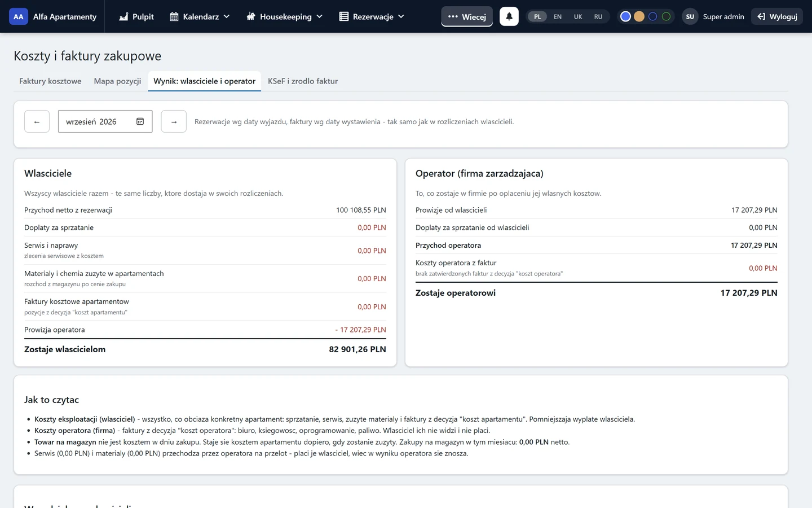Expand the Rezerwacje dropdown menu
812x508 pixels.
(372, 16)
